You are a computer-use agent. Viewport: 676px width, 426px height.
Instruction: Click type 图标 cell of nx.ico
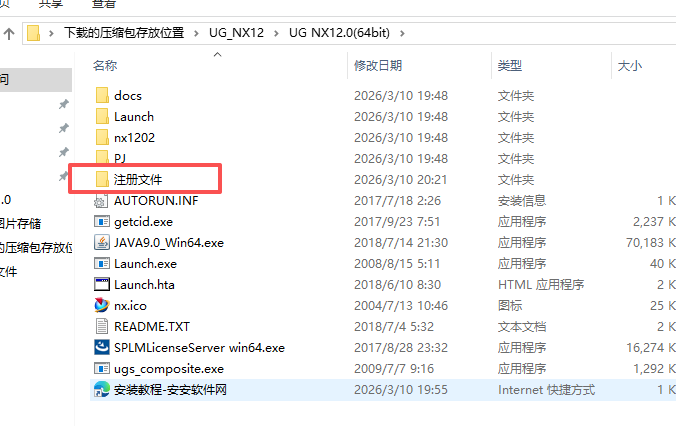click(x=510, y=305)
